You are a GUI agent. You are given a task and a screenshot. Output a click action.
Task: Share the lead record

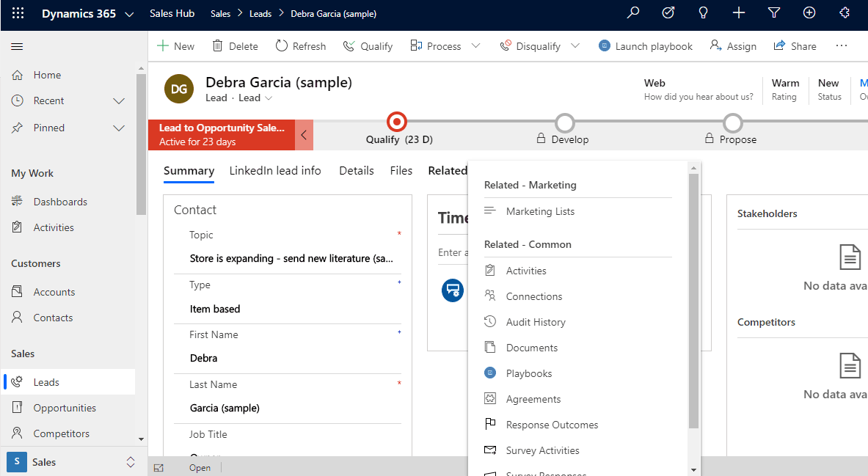[x=795, y=46]
